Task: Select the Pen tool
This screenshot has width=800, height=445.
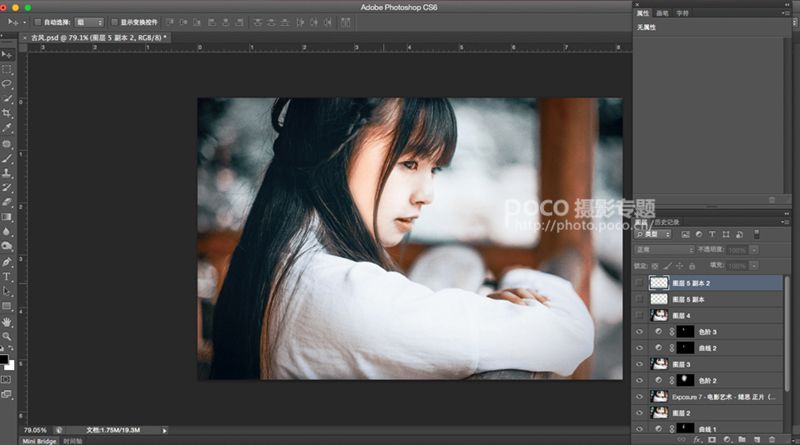Action: pos(7,262)
